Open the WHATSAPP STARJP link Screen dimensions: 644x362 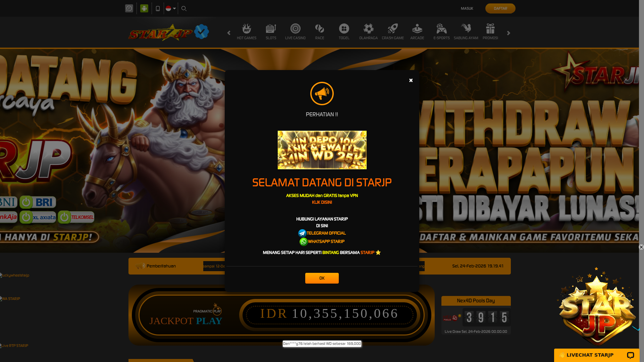point(326,242)
